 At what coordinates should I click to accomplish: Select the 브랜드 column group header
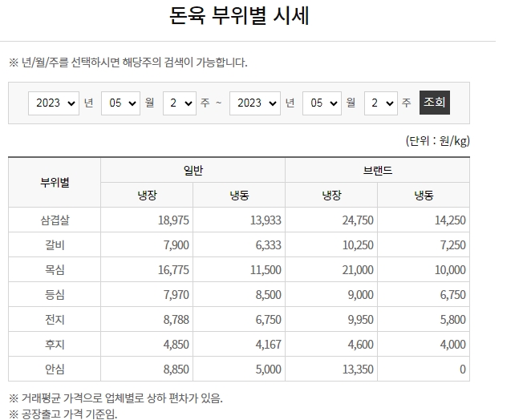(377, 171)
